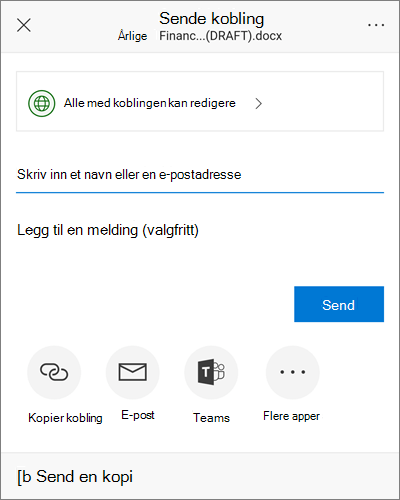The height and width of the screenshot is (500, 400).
Task: Expand link permission settings chevron
Action: pyautogui.click(x=258, y=104)
